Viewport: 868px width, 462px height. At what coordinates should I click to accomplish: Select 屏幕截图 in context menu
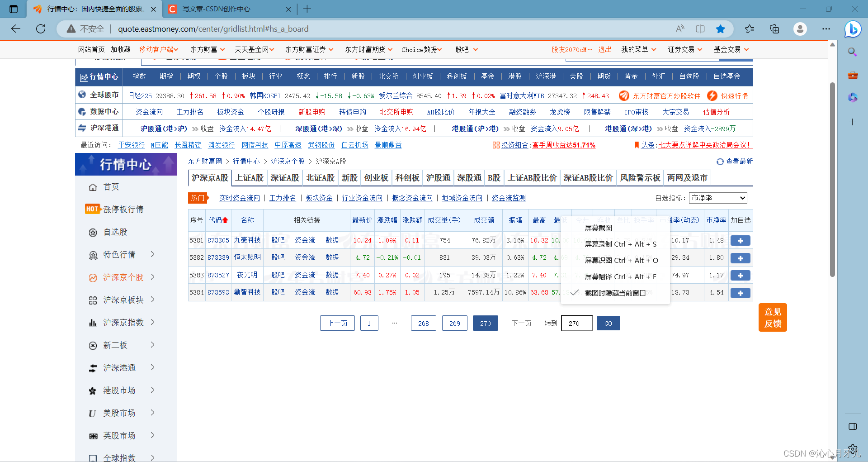click(615, 228)
